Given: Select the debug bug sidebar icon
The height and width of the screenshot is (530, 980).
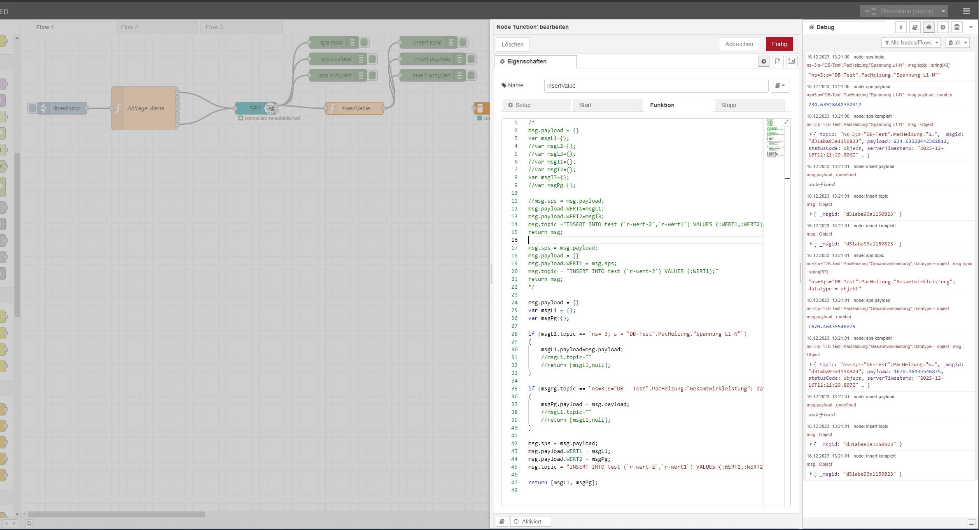Looking at the screenshot, I should pyautogui.click(x=929, y=27).
